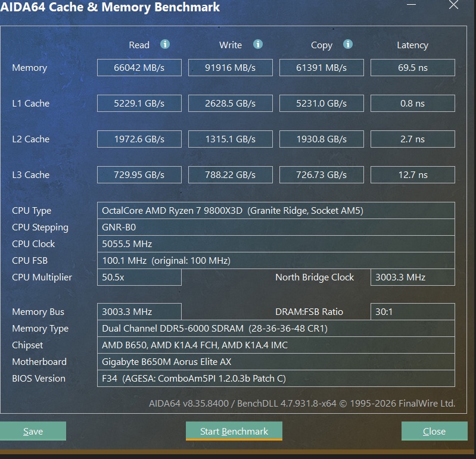Select the L3 Cache read value 729.95 GB/s
Viewport: 476px width, 459px height.
tap(139, 175)
